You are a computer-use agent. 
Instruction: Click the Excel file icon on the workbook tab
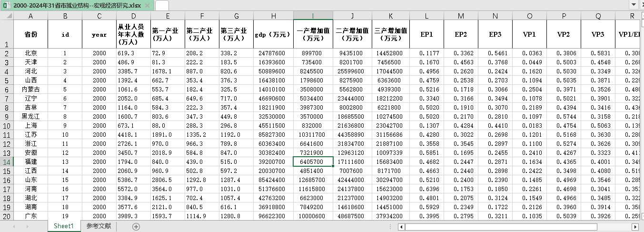(7, 6)
